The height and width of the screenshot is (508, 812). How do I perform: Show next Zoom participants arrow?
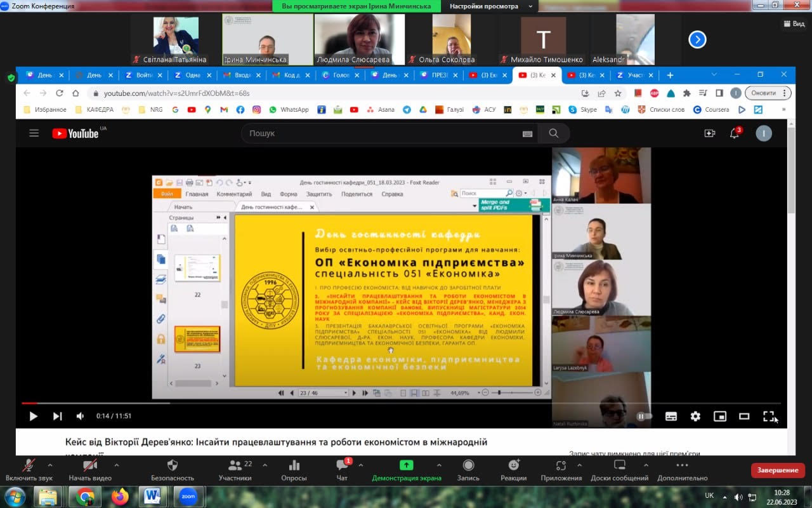coord(697,40)
